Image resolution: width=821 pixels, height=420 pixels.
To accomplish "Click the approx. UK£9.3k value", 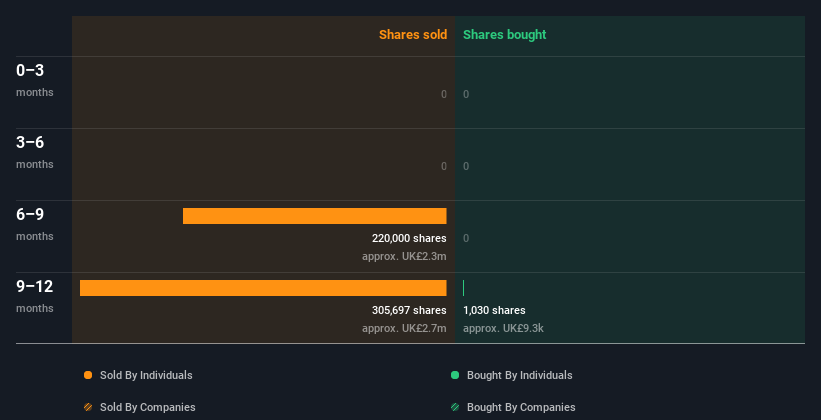I will point(503,328).
